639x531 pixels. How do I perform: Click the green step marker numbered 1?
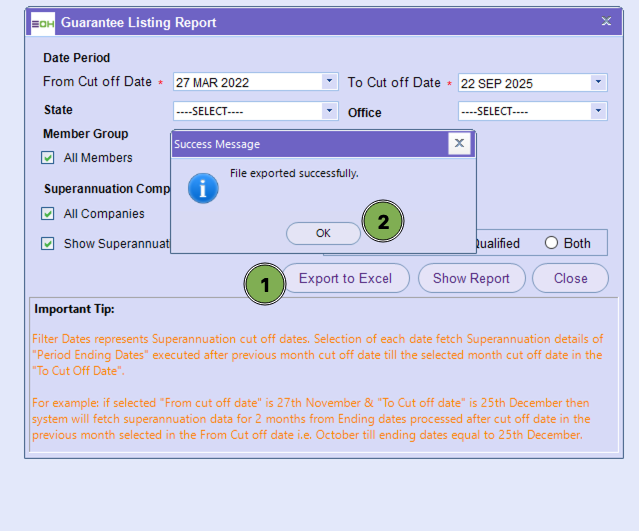(265, 284)
